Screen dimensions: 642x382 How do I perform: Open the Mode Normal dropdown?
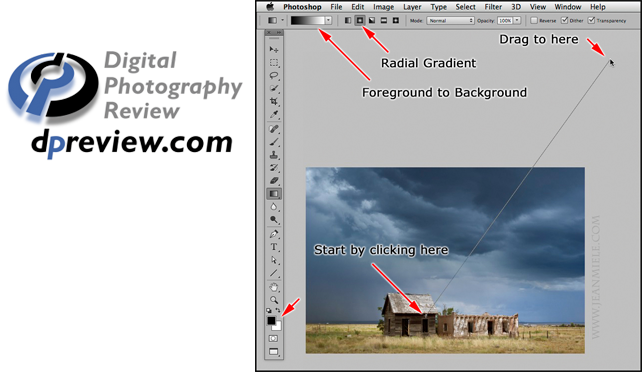(x=450, y=20)
